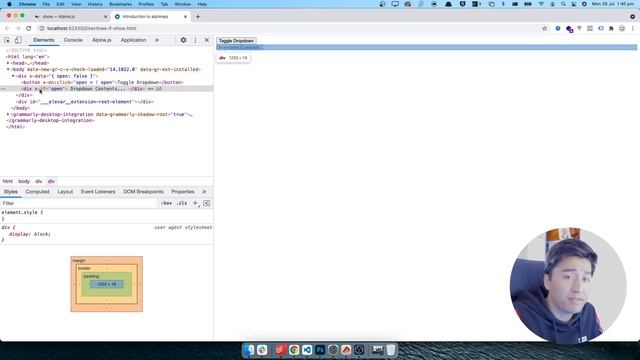Click the Dropdown Contents text on page
The image size is (640, 360).
(x=239, y=47)
